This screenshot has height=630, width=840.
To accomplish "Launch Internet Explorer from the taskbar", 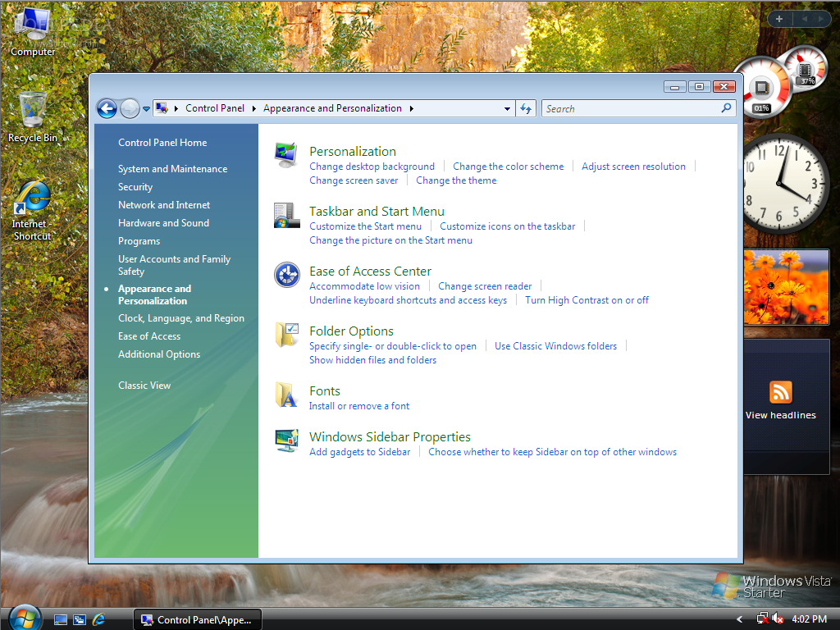I will 100,620.
